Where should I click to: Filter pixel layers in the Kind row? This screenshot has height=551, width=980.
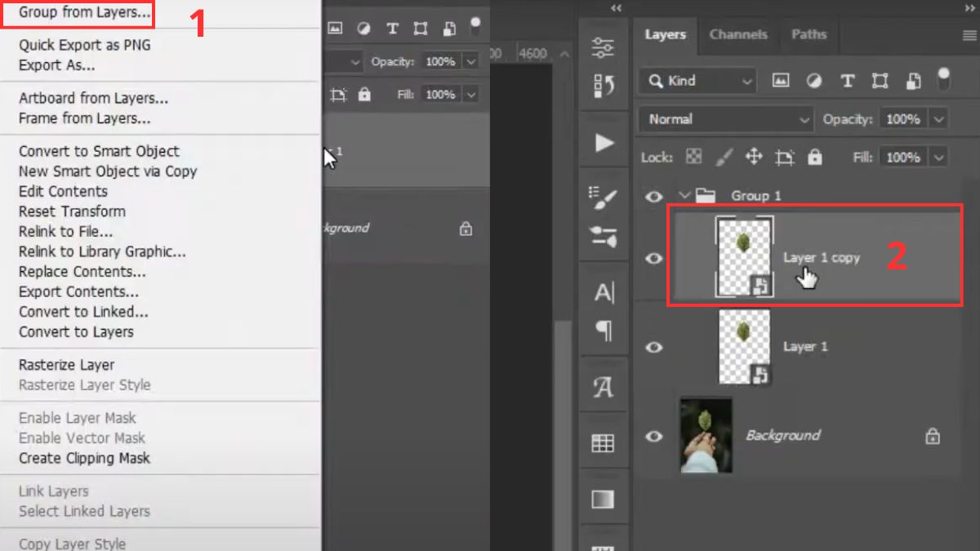(781, 81)
